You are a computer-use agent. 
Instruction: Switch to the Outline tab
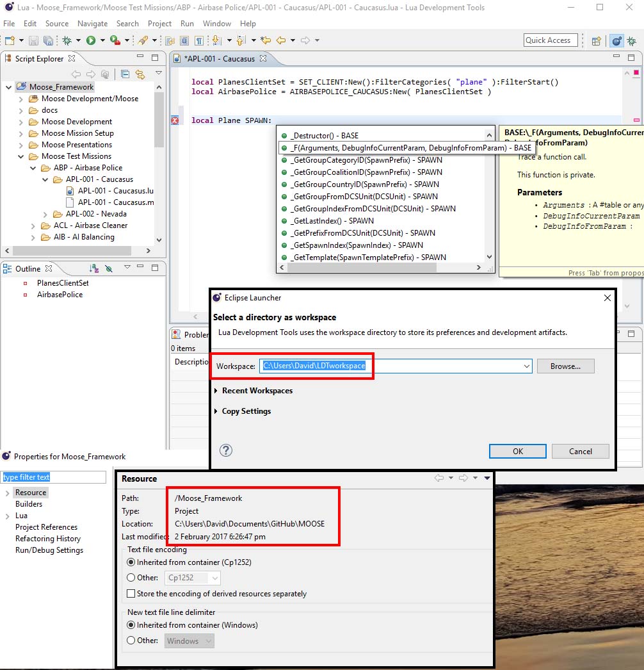(x=28, y=269)
